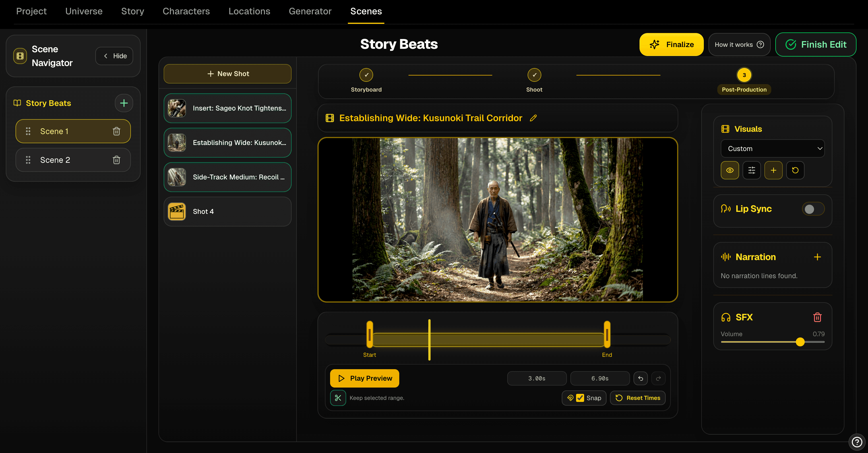The height and width of the screenshot is (453, 868).
Task: Delete Scene 2 using its trash icon
Action: coord(117,160)
